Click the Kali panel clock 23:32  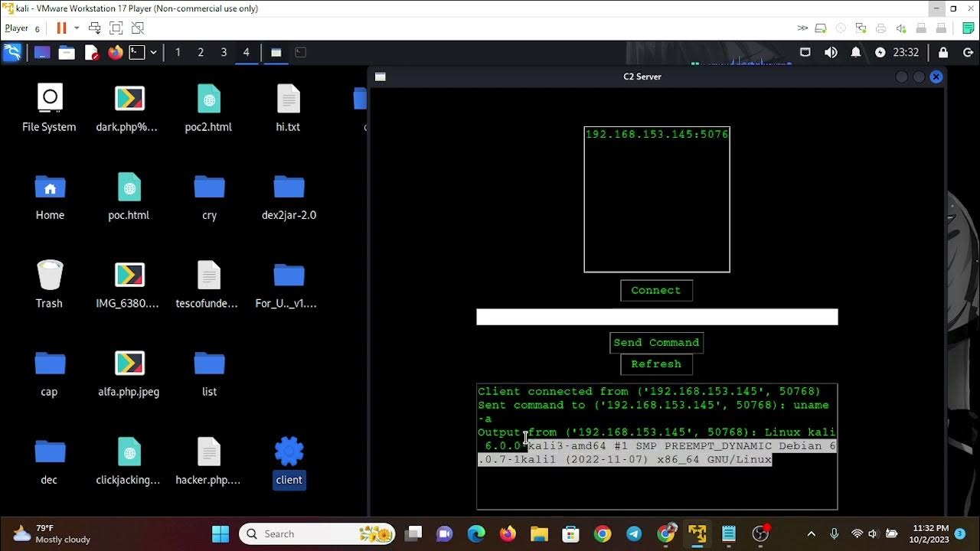click(x=906, y=53)
